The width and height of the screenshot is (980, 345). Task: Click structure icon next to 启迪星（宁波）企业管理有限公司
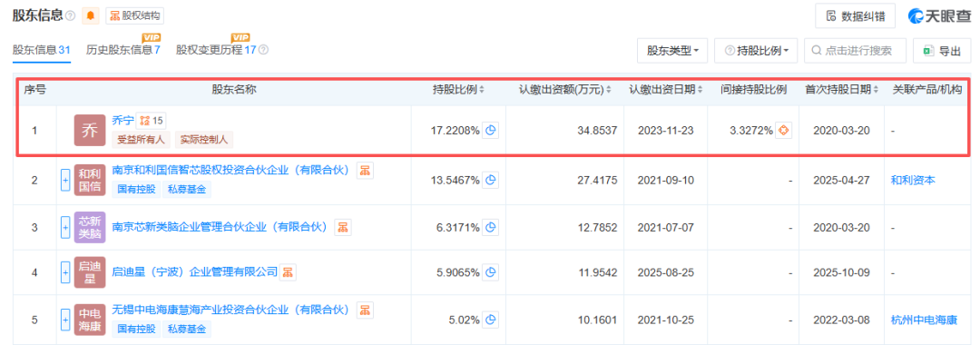(x=288, y=272)
